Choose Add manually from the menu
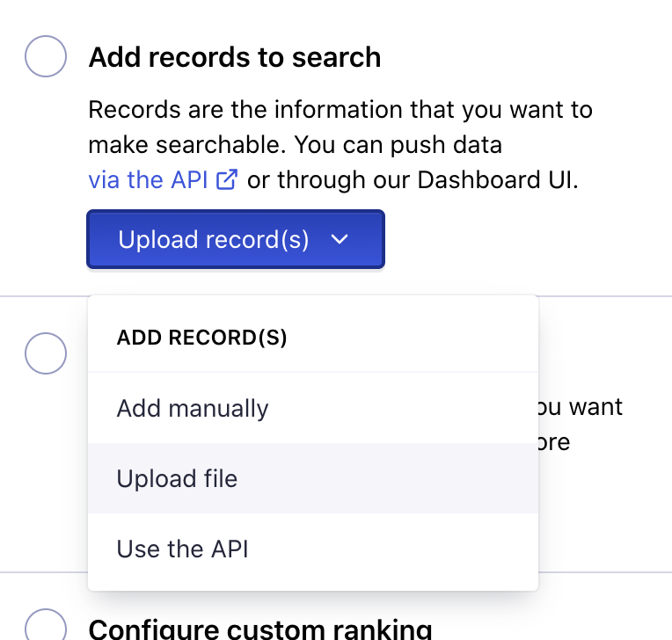 (x=193, y=408)
